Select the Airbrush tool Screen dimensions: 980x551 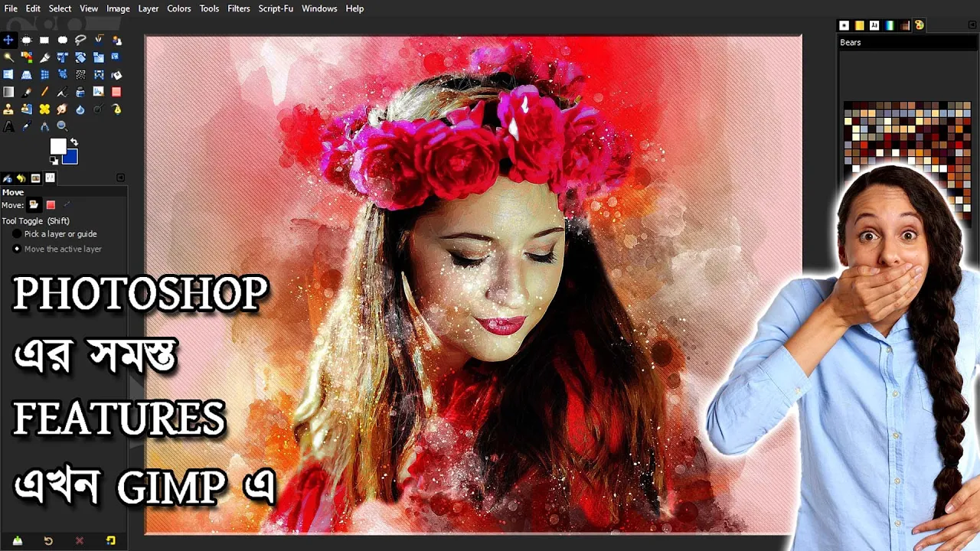63,92
